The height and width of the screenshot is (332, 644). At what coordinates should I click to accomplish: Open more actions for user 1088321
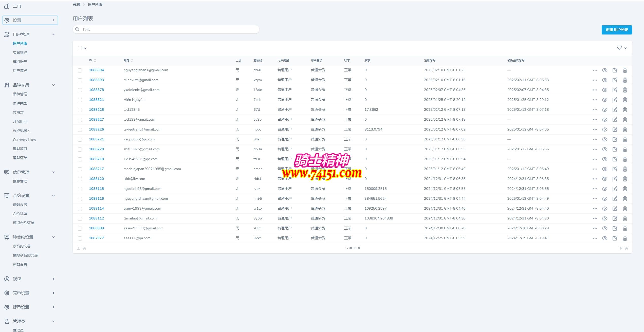595,100
